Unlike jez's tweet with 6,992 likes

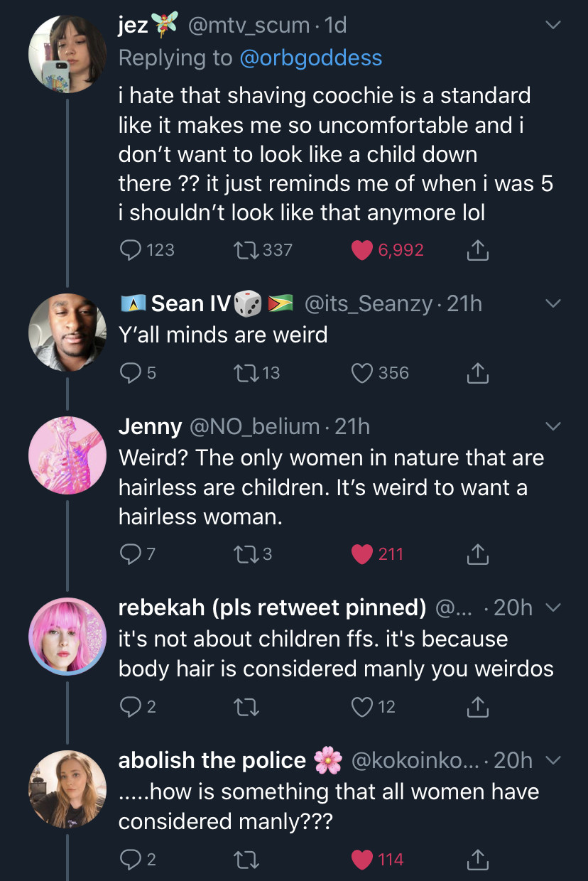(363, 249)
